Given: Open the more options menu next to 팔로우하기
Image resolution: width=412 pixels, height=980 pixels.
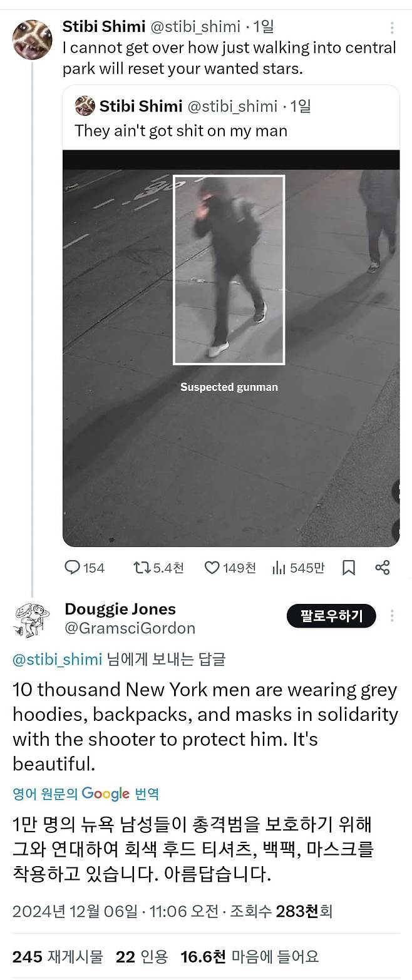Looking at the screenshot, I should (392, 616).
